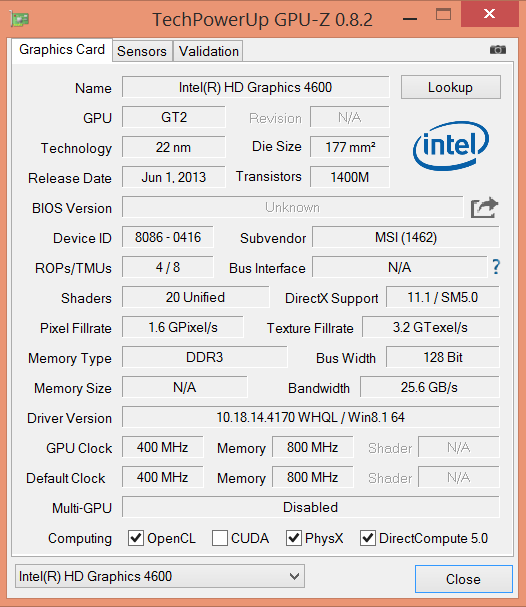This screenshot has width=526, height=607.
Task: Select the Graphics Card tab
Action: 62,50
